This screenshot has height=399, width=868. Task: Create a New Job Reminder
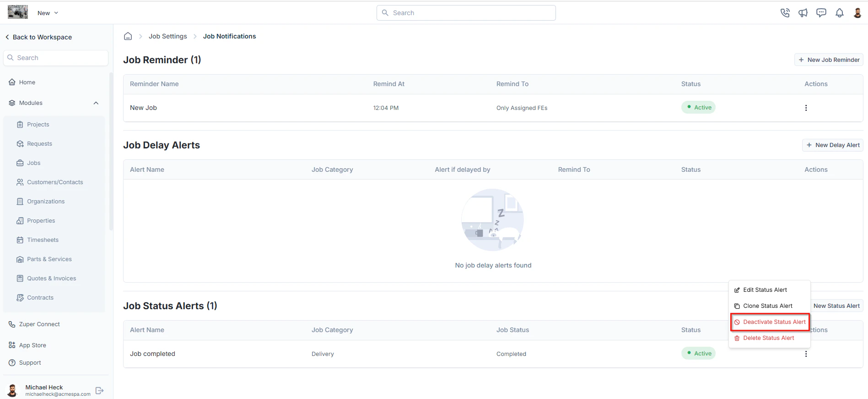829,60
